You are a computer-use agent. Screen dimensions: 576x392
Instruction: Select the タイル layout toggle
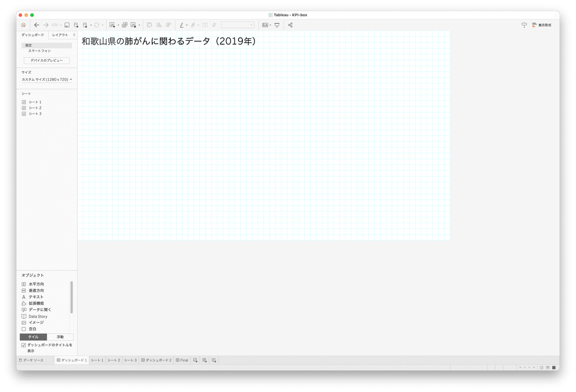pyautogui.click(x=33, y=337)
